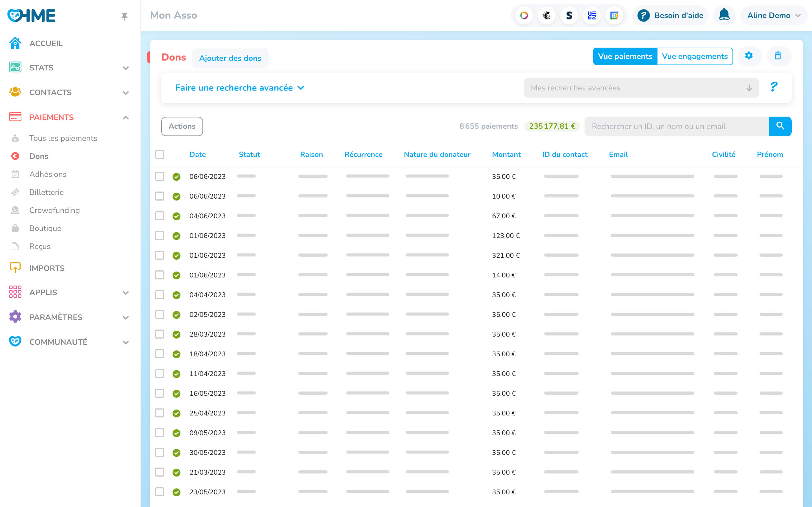Check the row with 123,00 € amount
Image resolution: width=812 pixels, height=507 pixels.
pyautogui.click(x=159, y=235)
